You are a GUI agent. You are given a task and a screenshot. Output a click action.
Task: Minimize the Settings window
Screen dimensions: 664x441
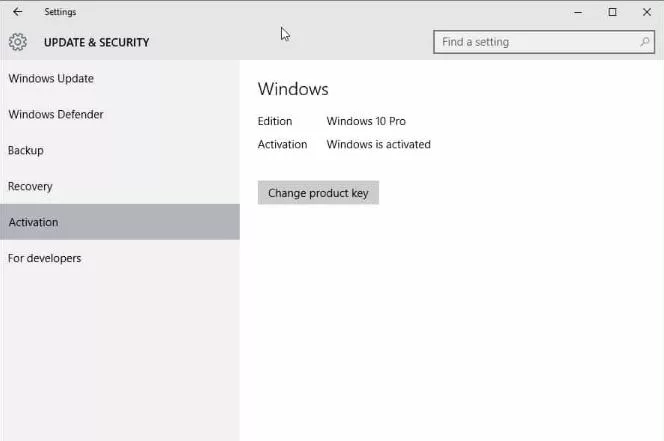tap(578, 12)
